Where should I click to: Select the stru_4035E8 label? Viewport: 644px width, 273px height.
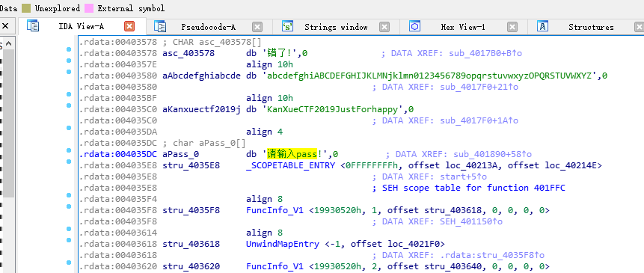click(x=191, y=165)
